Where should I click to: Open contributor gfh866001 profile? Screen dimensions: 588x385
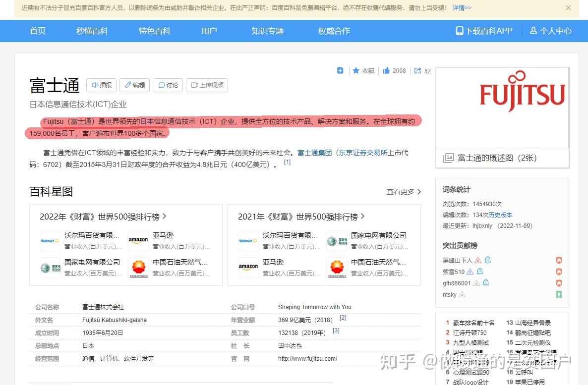coord(457,283)
